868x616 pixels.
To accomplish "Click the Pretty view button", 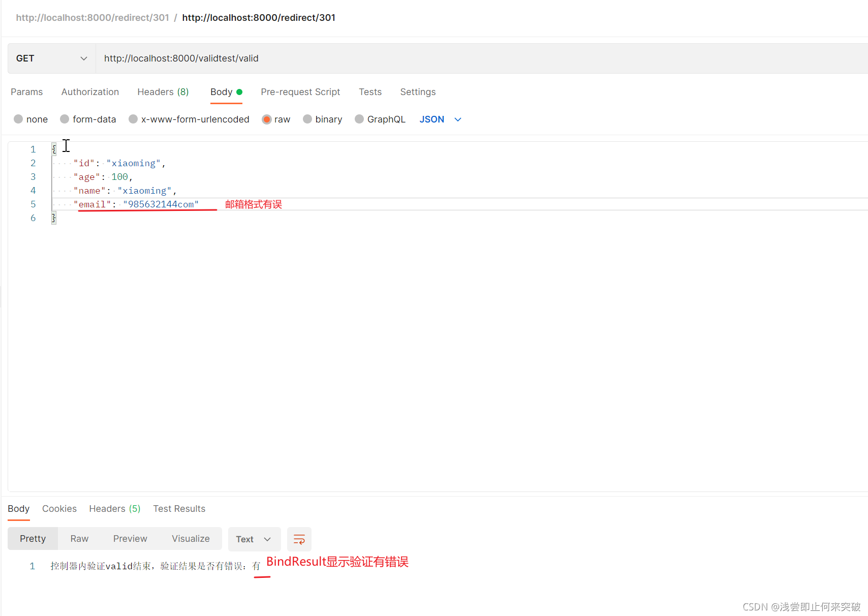I will (x=33, y=539).
